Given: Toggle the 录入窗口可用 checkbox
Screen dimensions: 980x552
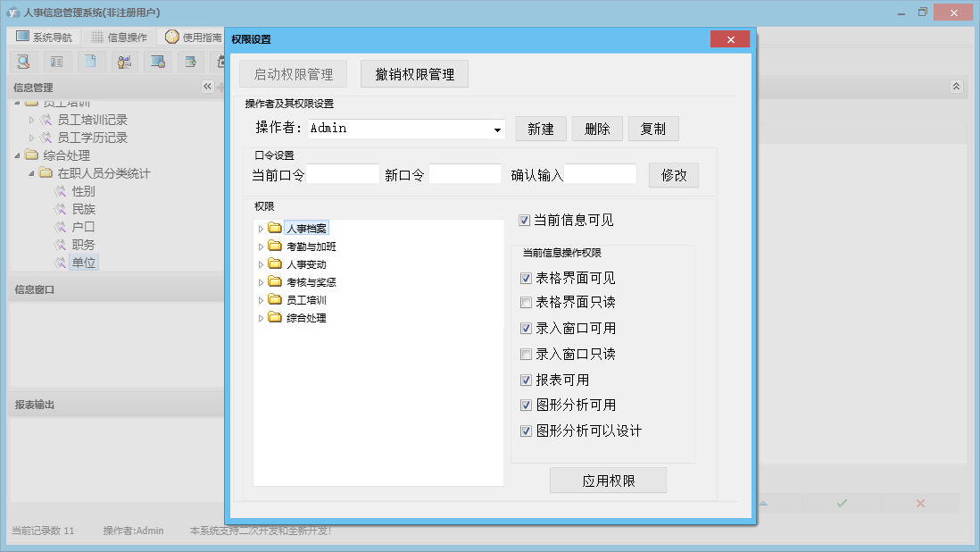Looking at the screenshot, I should click(526, 328).
